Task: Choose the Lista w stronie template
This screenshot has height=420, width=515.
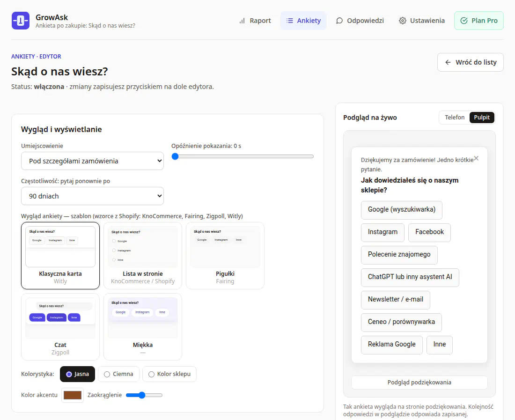Action: [143, 256]
